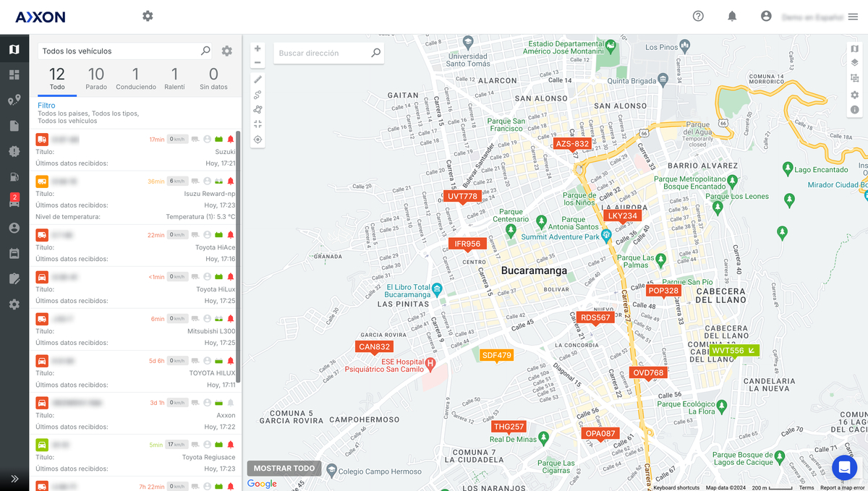Select the 'Todo' tab showing 12 vehicles
This screenshot has width=868, height=491.
coord(57,80)
